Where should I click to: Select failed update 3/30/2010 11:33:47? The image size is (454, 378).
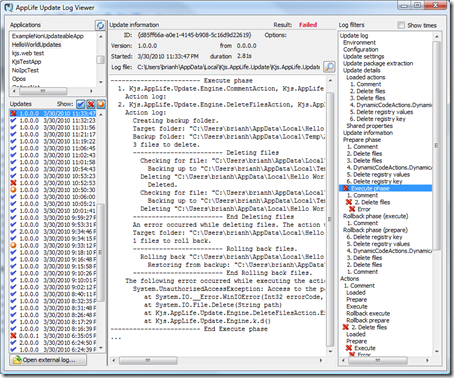(x=53, y=113)
